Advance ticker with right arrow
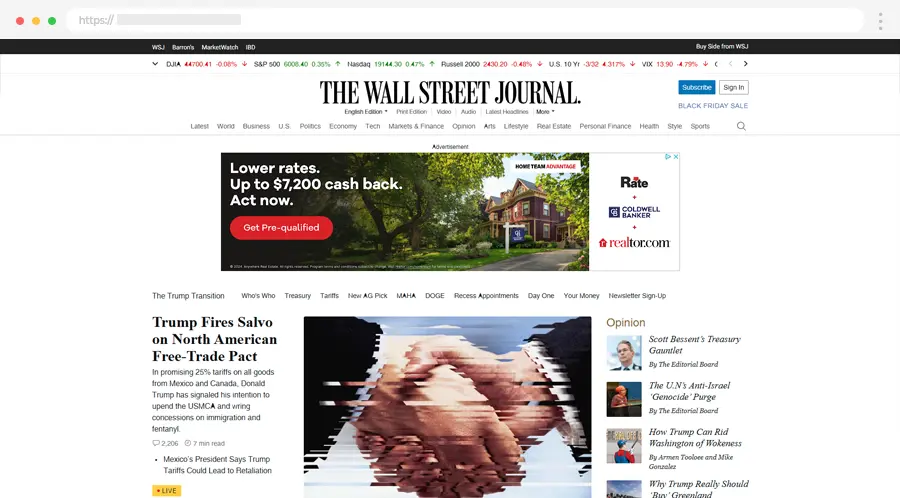900x498 pixels. click(746, 64)
